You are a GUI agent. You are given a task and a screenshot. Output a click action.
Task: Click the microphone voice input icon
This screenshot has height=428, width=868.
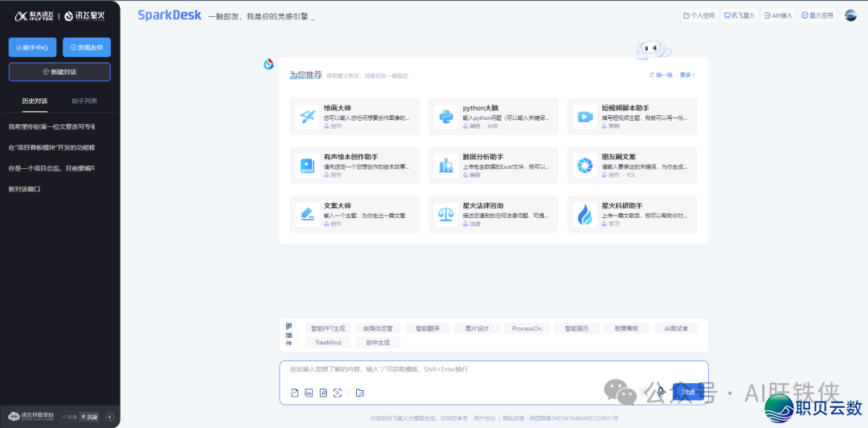[661, 391]
